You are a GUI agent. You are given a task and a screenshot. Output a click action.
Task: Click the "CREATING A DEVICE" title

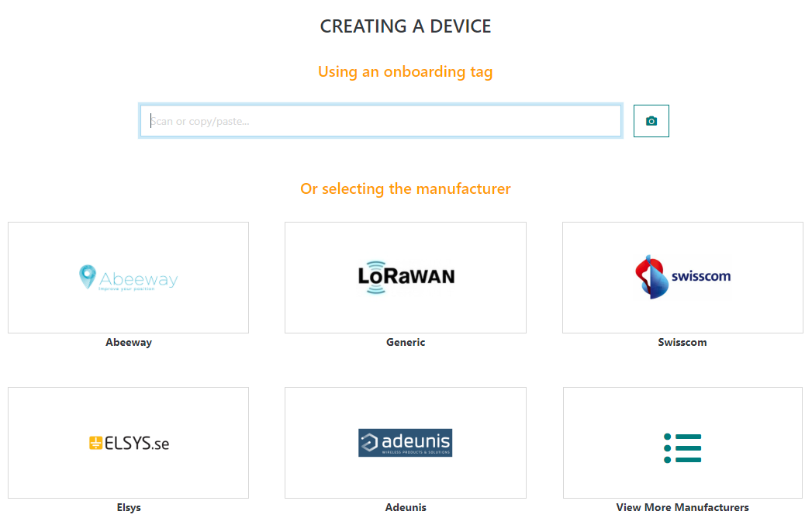[406, 26]
